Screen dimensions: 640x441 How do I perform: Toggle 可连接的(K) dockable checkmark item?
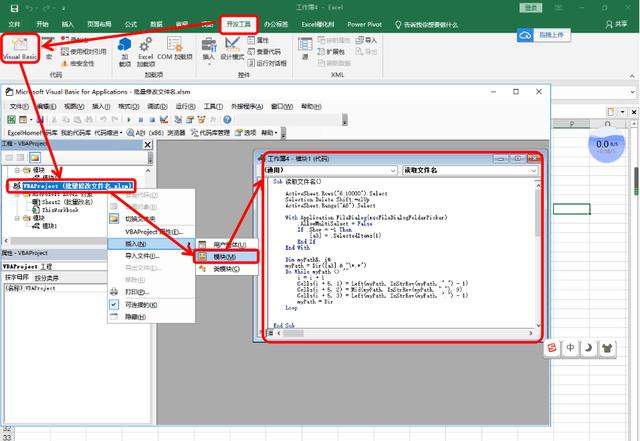coord(151,305)
